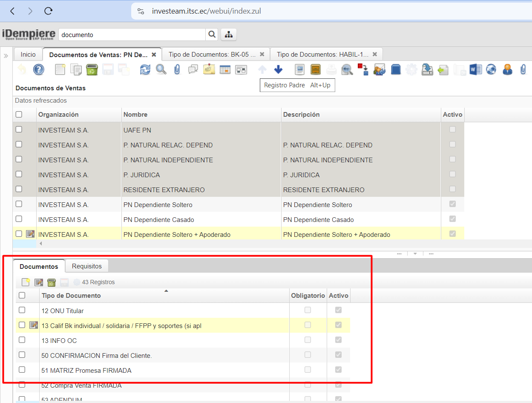The width and height of the screenshot is (532, 403).
Task: Click the toolbar Grid Toggle table icon
Action: pos(225,69)
